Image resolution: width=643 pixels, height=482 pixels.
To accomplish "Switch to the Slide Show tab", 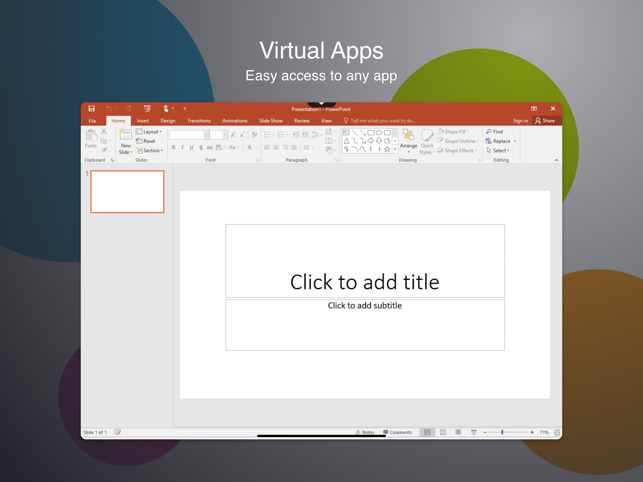I will pos(271,121).
